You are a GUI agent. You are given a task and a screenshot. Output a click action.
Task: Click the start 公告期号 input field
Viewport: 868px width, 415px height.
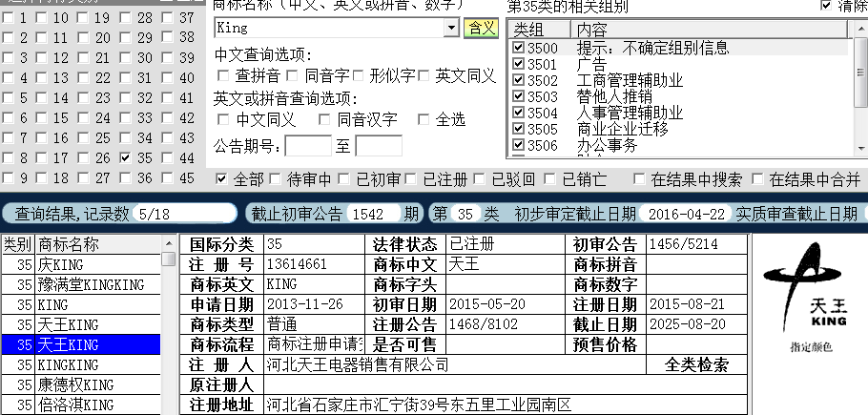click(308, 147)
